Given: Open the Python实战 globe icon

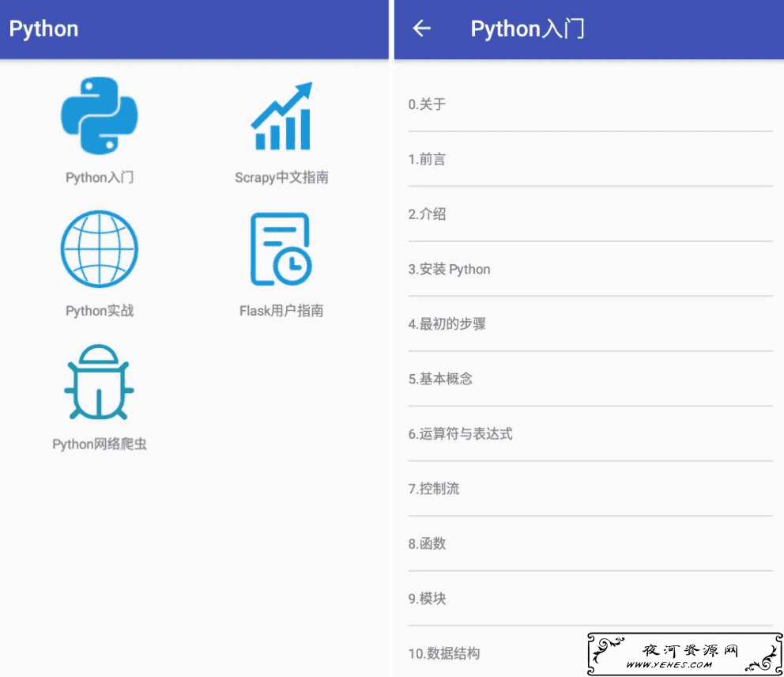Looking at the screenshot, I should (100, 248).
